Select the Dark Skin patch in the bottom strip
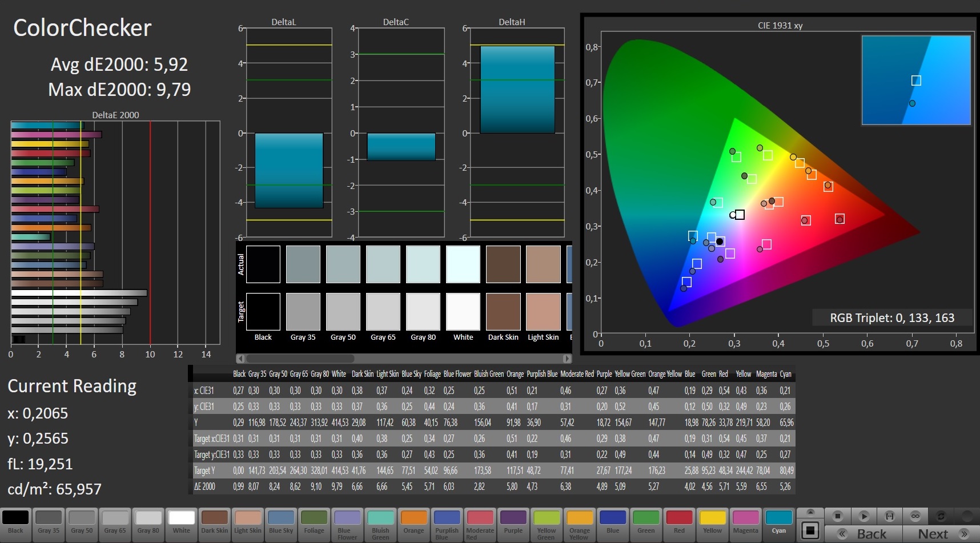 click(215, 525)
